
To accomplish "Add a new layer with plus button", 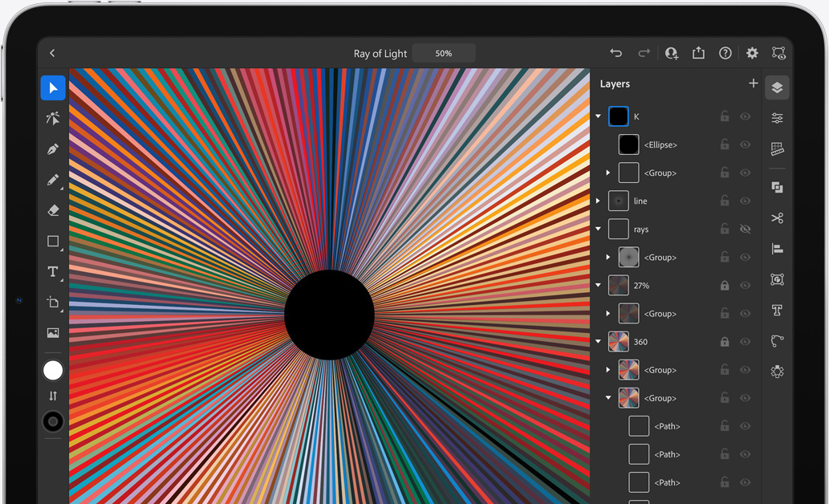I will (753, 83).
